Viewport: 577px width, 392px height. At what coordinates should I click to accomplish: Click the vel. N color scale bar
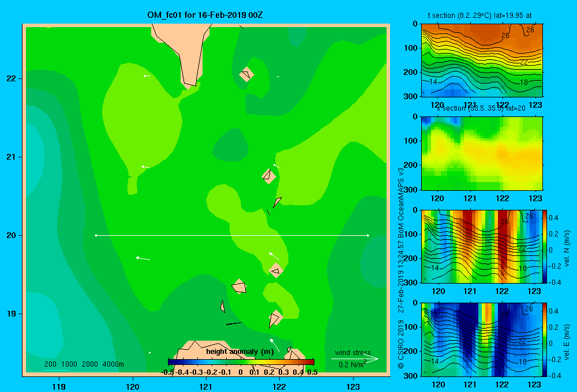point(545,246)
